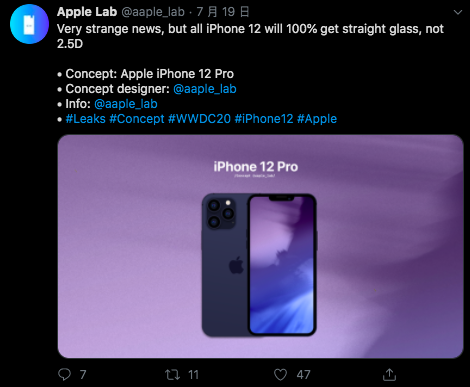Open the tweet date 7月19日
This screenshot has height=387, width=470.
223,12
